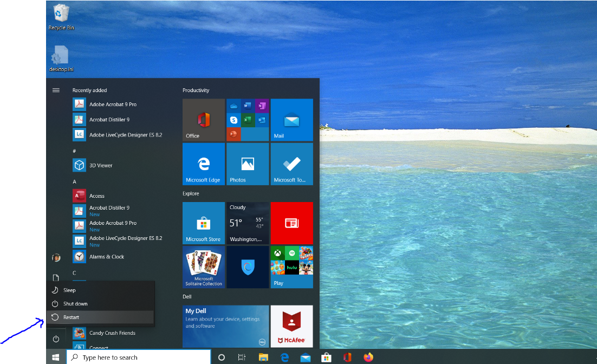Open the Weather tile showing Washington
Screen dimensions: 597x364
248,223
